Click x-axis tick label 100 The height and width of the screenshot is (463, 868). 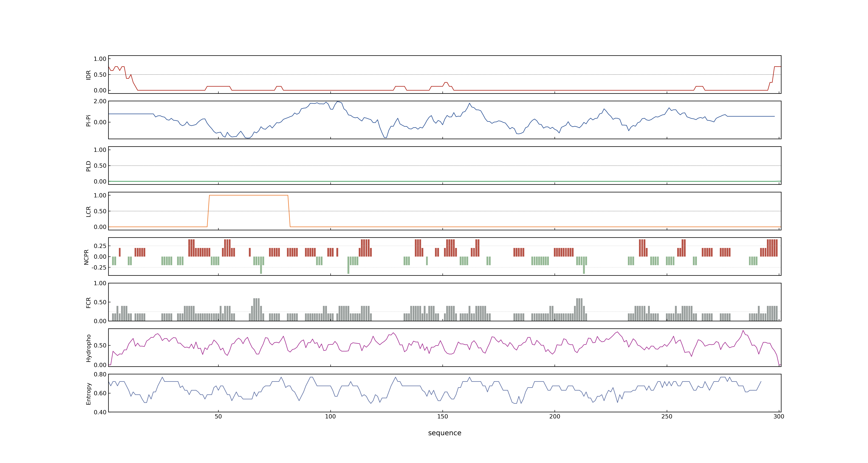click(330, 416)
